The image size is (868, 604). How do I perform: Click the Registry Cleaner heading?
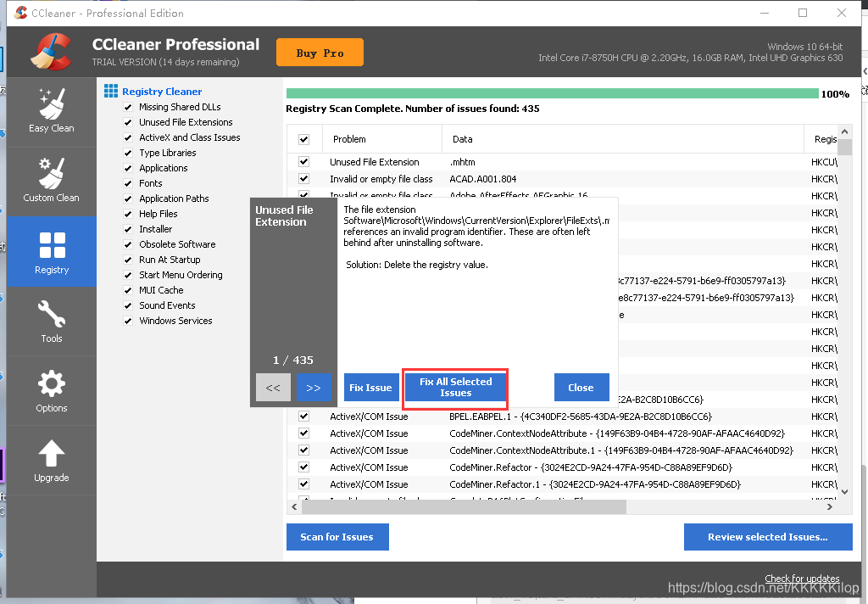pyautogui.click(x=162, y=92)
